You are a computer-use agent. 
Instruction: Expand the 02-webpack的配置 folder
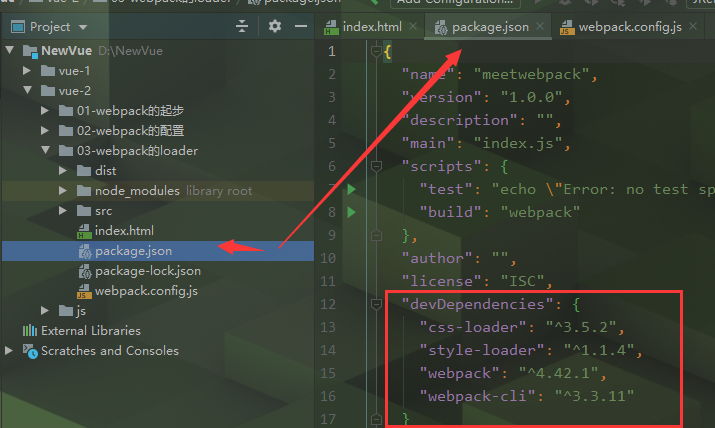[x=45, y=130]
